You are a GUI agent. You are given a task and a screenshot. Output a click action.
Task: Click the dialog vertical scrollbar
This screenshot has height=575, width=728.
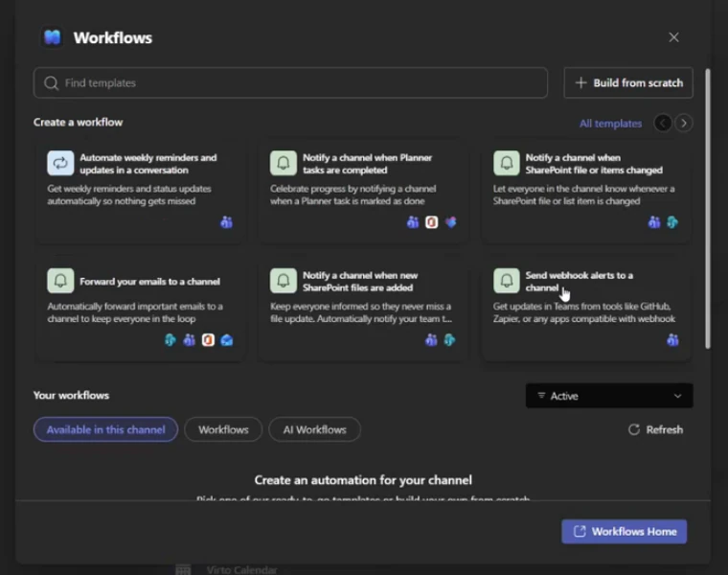[708, 209]
